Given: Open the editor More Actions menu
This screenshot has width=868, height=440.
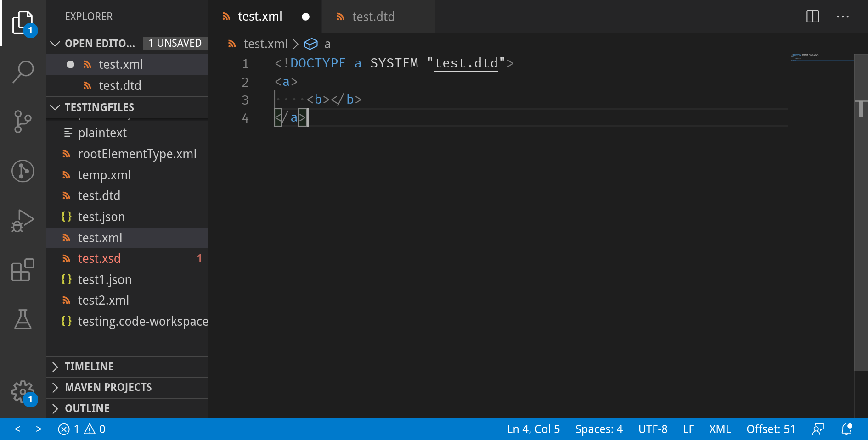Looking at the screenshot, I should 843,17.
